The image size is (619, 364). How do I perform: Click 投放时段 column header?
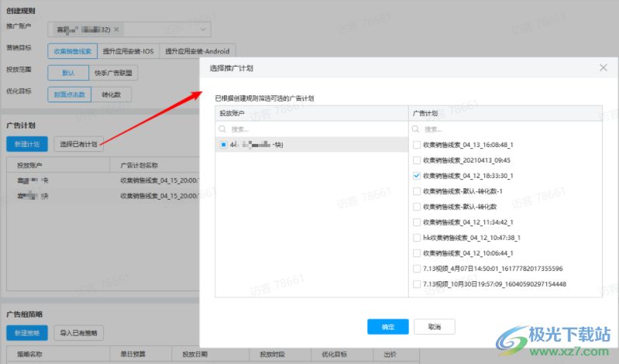tap(273, 354)
